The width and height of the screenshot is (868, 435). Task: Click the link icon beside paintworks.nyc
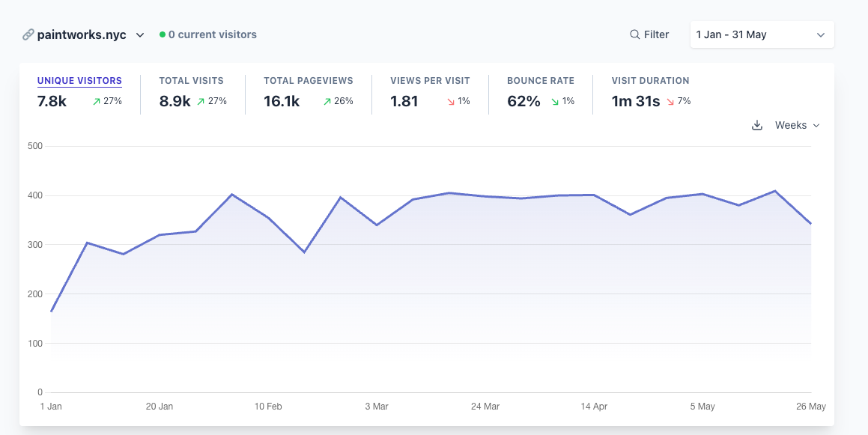coord(28,34)
